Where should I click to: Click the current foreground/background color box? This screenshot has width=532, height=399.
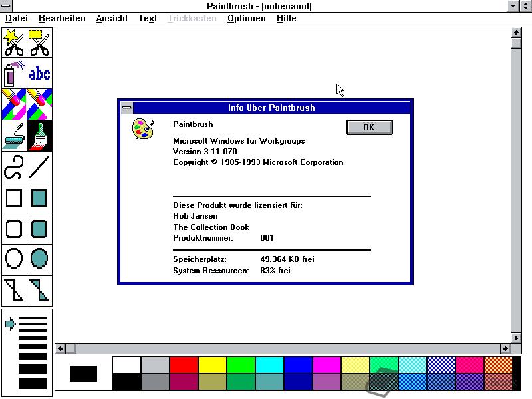pos(84,373)
